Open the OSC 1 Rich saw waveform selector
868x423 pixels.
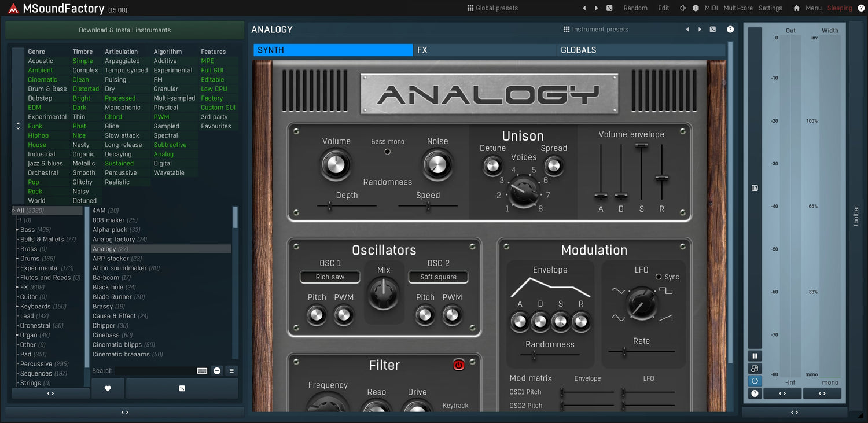pyautogui.click(x=330, y=277)
